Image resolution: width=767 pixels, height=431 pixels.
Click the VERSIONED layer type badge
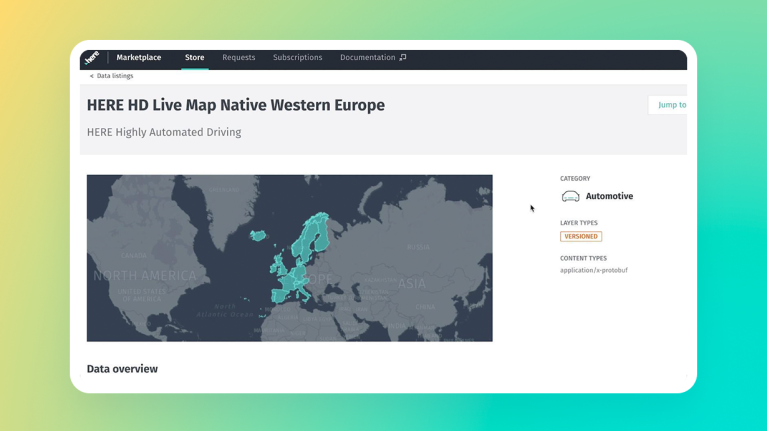pos(581,236)
